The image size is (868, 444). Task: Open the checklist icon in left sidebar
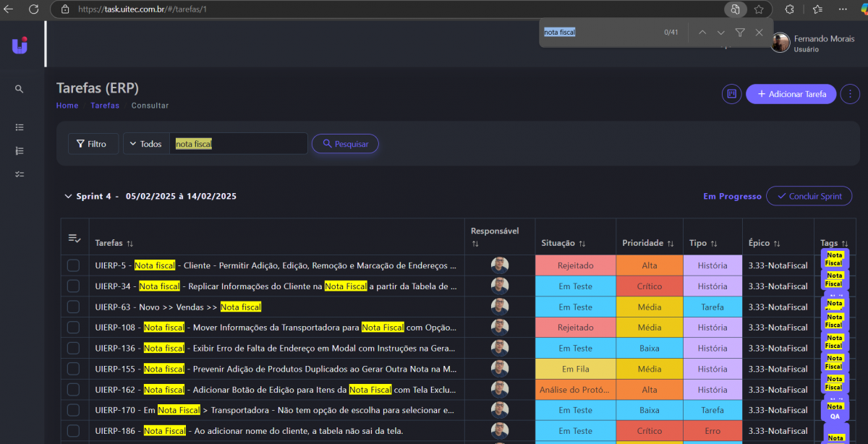tap(20, 174)
